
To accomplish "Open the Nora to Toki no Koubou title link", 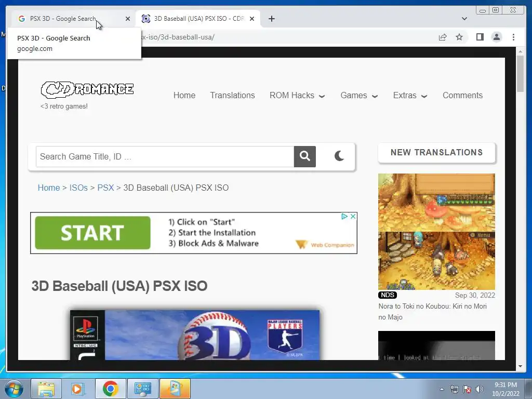I will tap(433, 312).
